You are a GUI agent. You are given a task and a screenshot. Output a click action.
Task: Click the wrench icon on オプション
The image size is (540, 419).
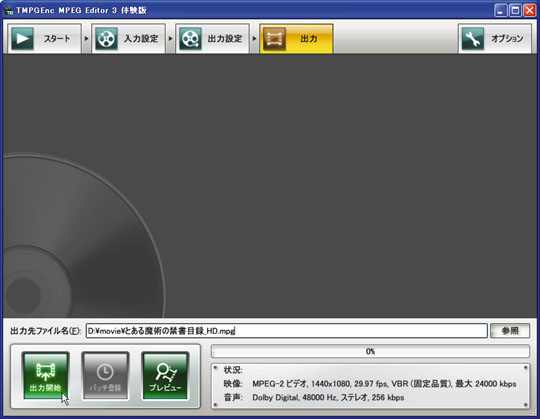point(472,39)
